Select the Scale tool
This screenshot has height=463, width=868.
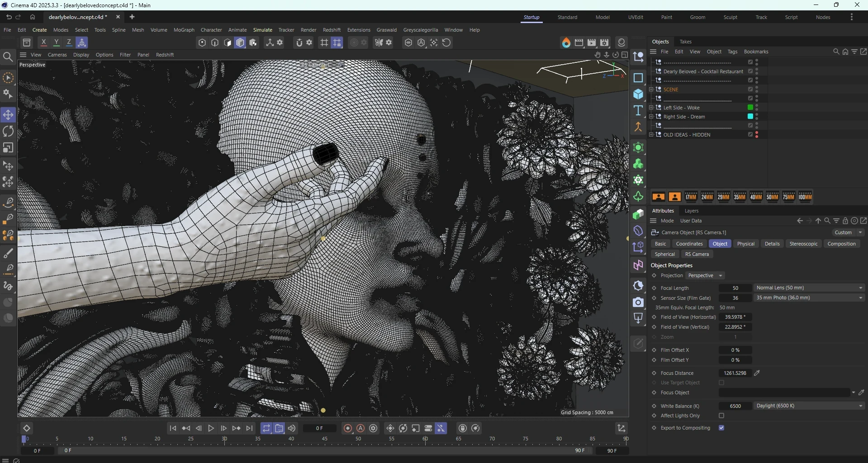(8, 148)
